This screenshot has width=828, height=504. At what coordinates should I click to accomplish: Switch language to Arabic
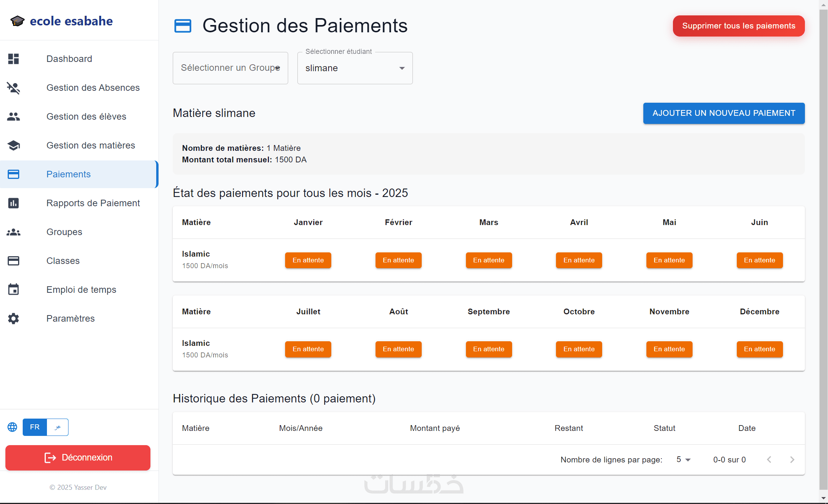[x=58, y=427]
